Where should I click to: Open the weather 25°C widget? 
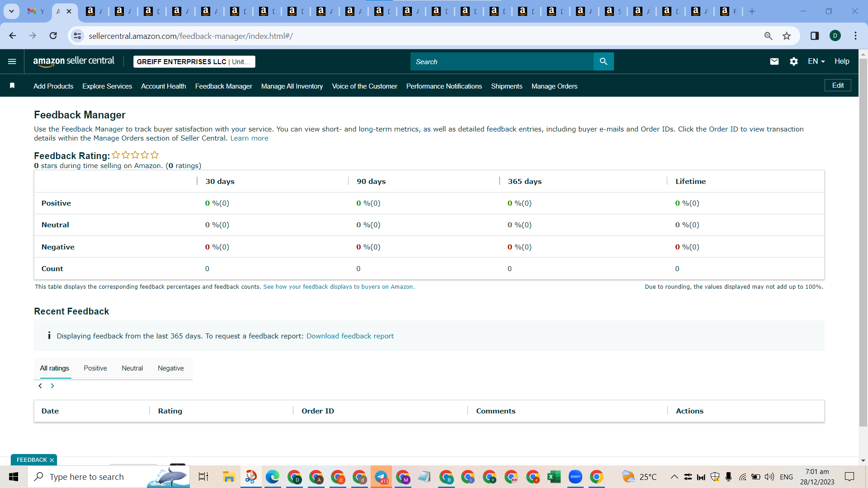point(639,477)
